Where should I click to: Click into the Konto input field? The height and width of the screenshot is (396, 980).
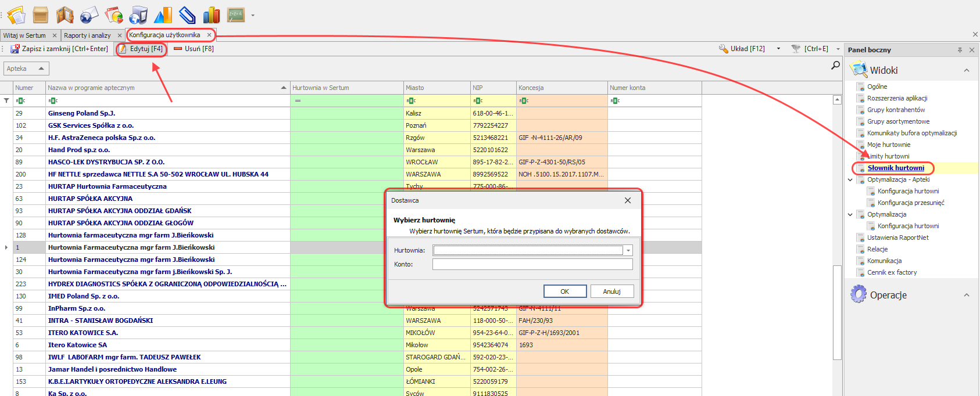pos(532,264)
